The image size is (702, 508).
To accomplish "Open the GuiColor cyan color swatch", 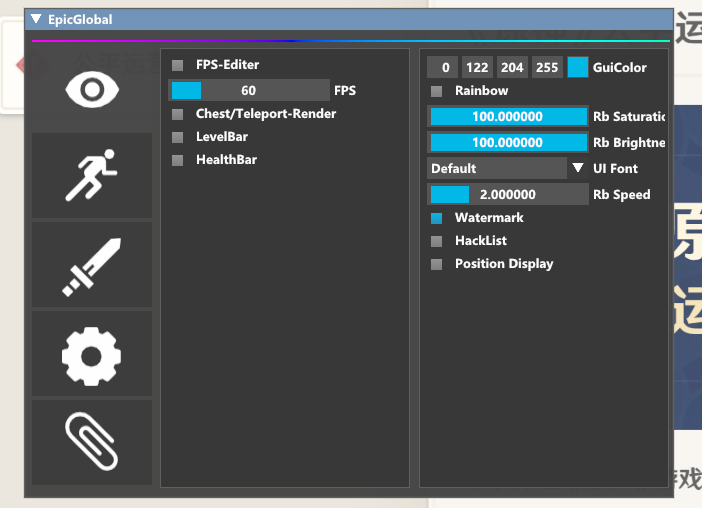I will pos(578,67).
